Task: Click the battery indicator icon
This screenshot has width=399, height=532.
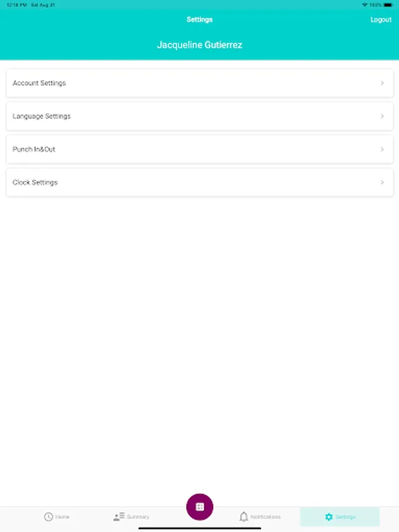Action: coord(388,5)
